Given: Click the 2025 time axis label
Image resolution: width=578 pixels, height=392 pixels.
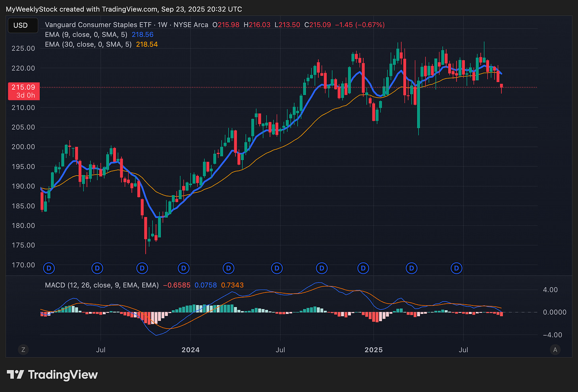Looking at the screenshot, I should point(374,350).
